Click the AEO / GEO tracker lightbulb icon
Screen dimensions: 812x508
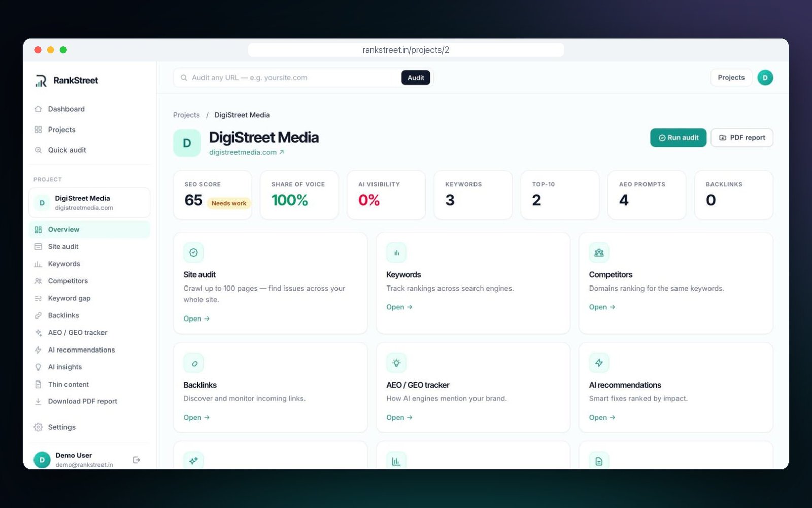[x=396, y=363]
